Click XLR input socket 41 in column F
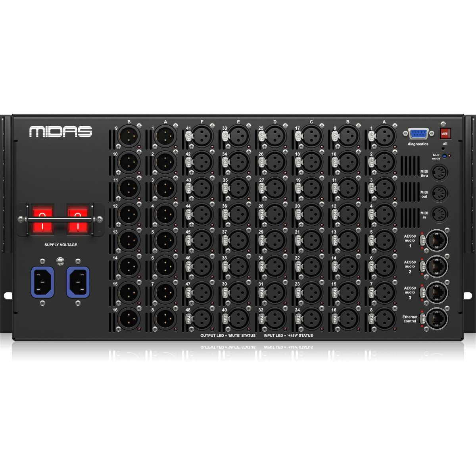 (x=203, y=136)
